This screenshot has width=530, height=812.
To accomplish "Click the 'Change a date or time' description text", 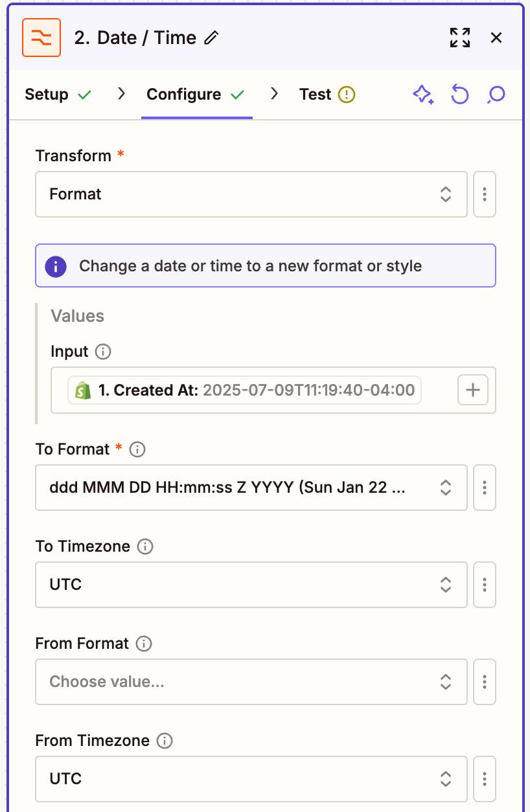I will (250, 266).
